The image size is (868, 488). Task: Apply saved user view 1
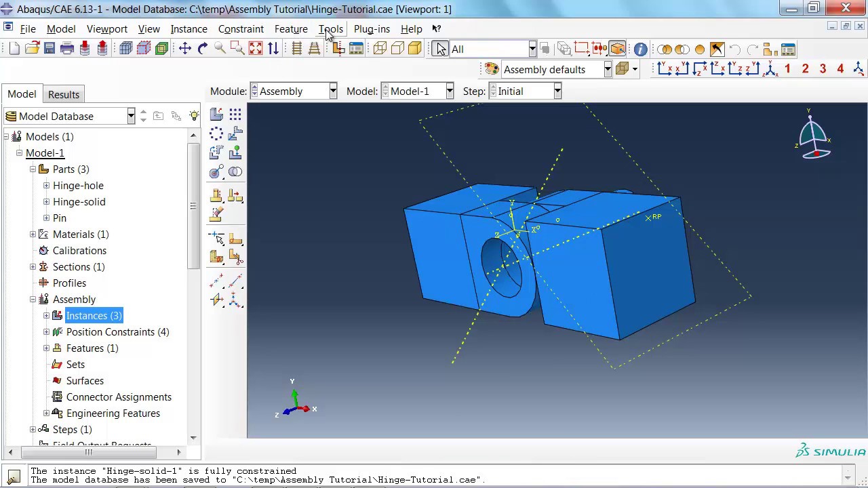(787, 68)
